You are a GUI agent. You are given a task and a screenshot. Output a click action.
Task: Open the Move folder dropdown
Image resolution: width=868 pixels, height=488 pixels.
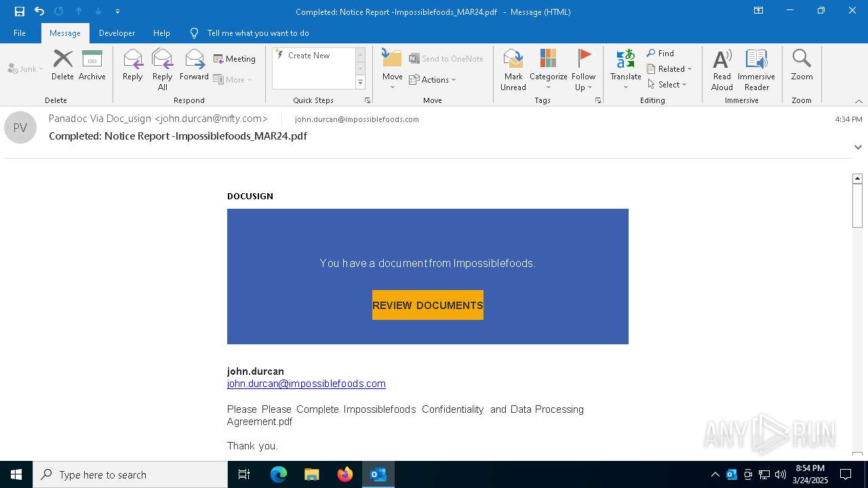point(392,70)
